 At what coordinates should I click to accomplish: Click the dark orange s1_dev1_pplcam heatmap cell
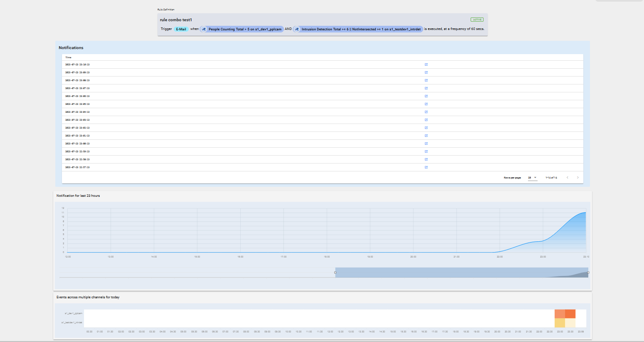570,314
